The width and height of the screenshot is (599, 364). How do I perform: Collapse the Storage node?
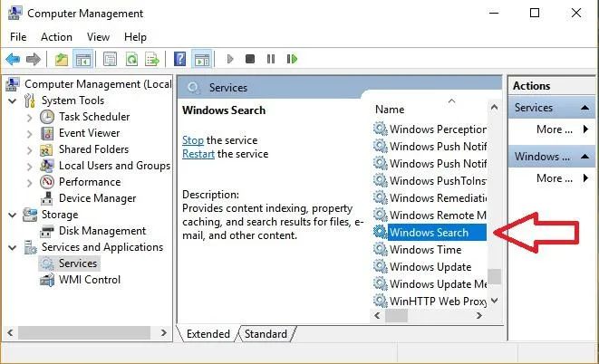pos(13,216)
